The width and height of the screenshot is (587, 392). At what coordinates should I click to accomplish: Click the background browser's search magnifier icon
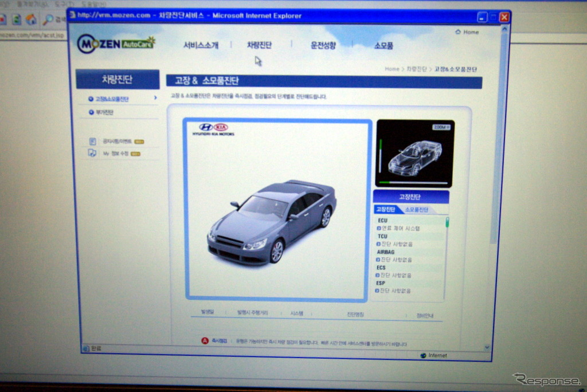point(48,19)
